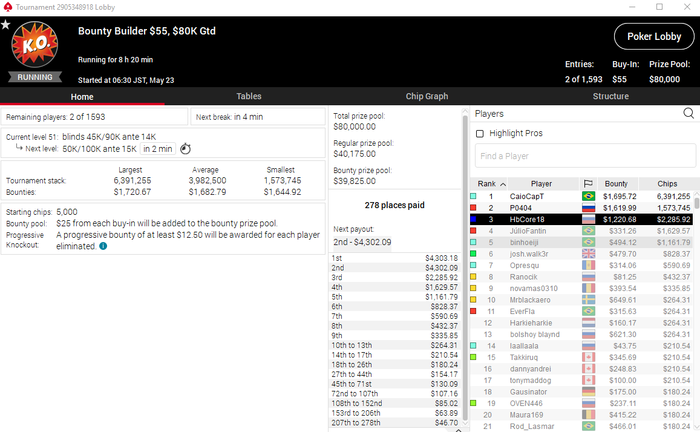This screenshot has width=700, height=432.
Task: Open the Structure tab
Action: [611, 96]
